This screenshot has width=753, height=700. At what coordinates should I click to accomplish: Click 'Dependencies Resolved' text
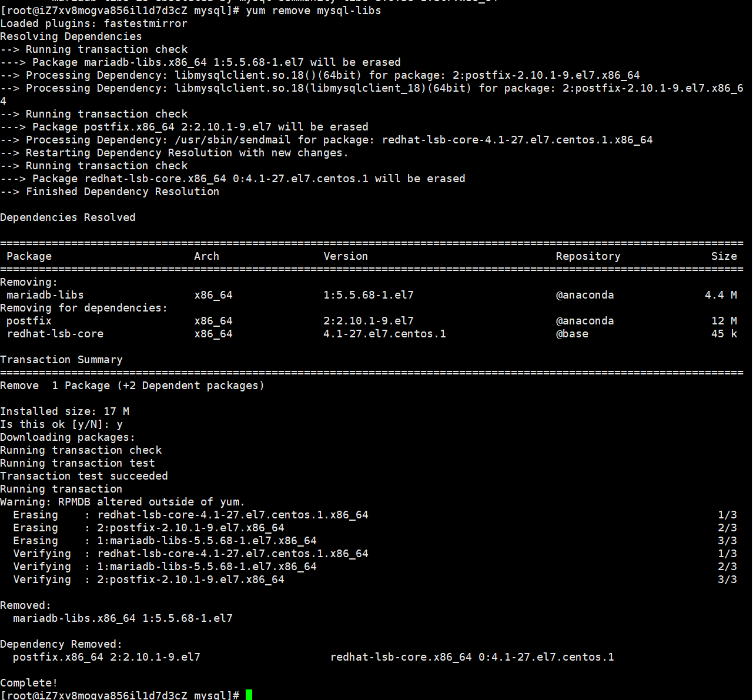point(68,217)
